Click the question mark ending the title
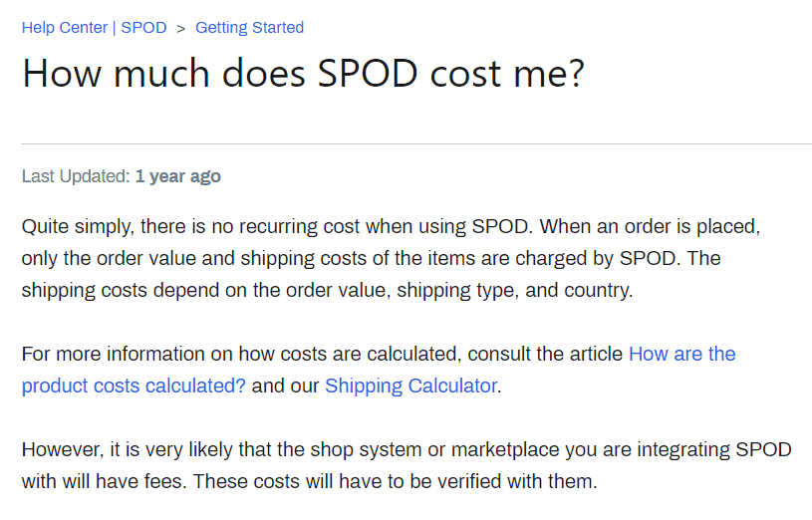 click(578, 73)
